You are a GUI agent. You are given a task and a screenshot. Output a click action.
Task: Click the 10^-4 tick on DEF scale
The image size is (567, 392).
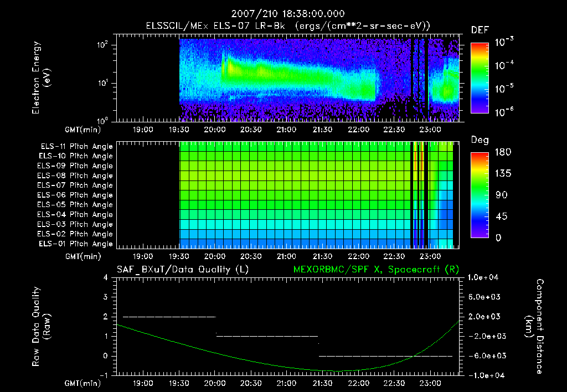pyautogui.click(x=504, y=65)
